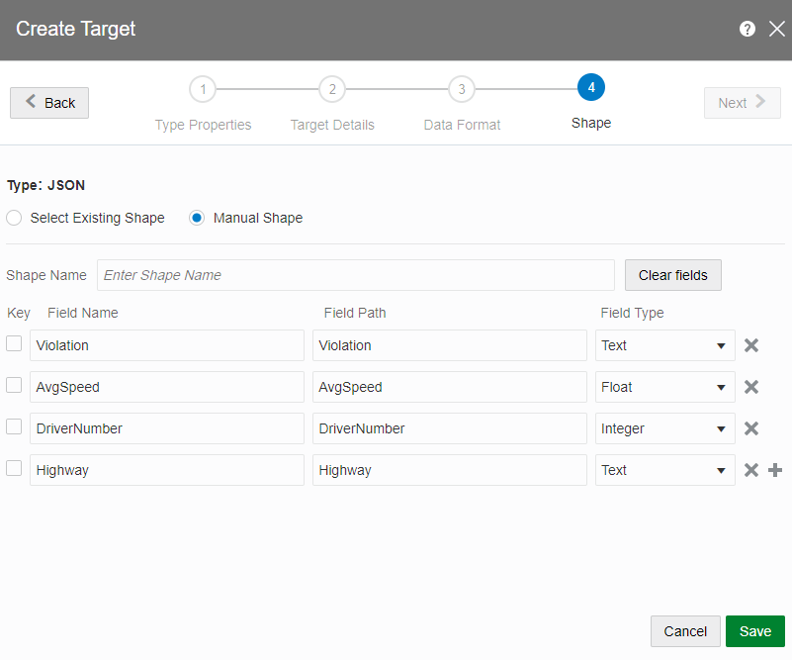The image size is (792, 660).
Task: Jump to step 3 Data Format
Action: tap(461, 89)
